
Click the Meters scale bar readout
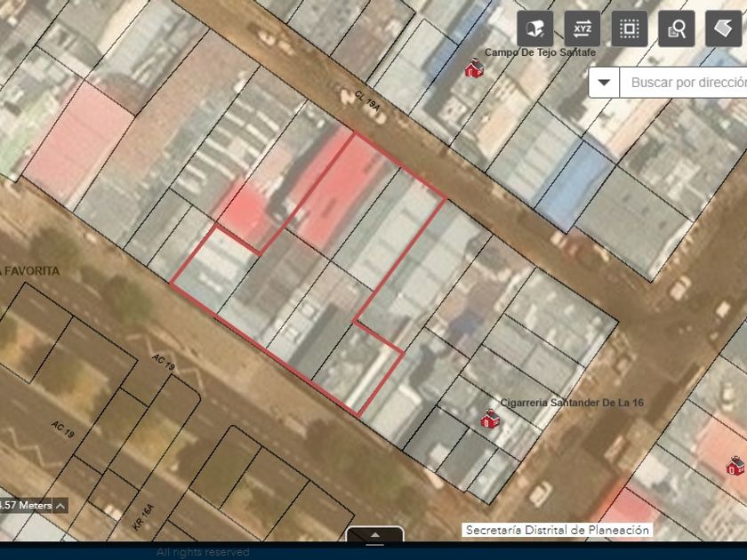pos(26,506)
